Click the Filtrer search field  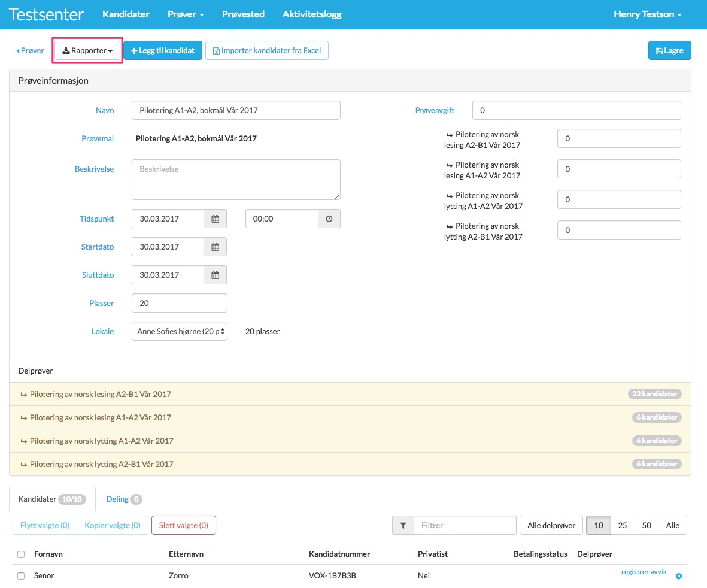click(465, 525)
